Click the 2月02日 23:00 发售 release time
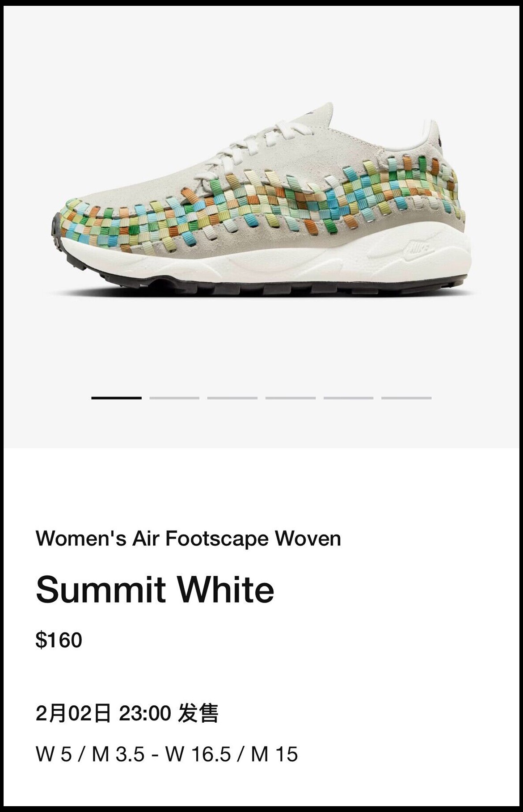Screen dimensions: 523x812 click(x=127, y=713)
